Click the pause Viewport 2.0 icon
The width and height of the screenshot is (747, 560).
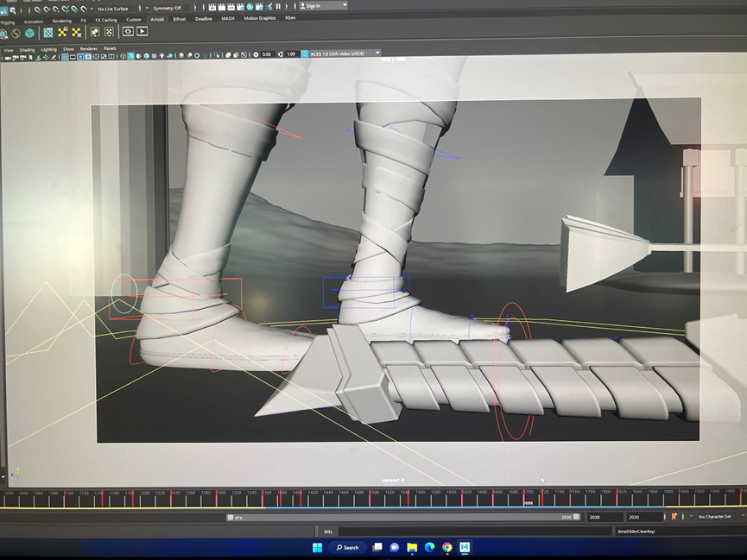tap(278, 7)
